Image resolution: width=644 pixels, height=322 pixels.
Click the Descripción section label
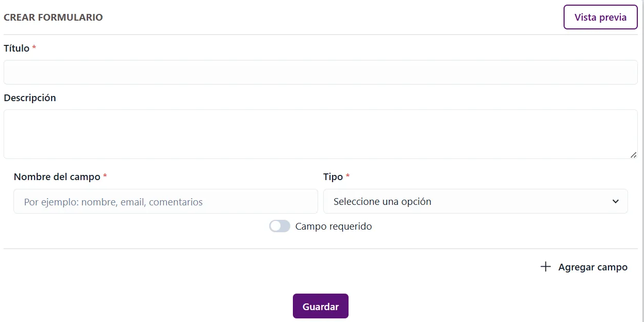click(x=29, y=98)
